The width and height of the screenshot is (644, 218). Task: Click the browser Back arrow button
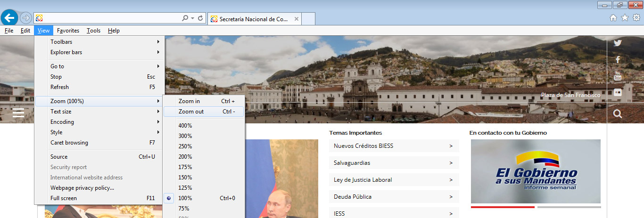9,18
